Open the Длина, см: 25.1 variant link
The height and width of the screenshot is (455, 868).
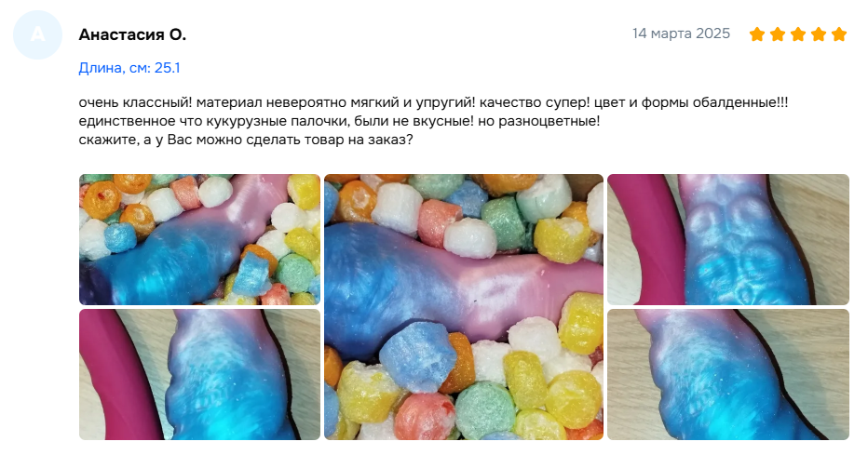pos(129,68)
